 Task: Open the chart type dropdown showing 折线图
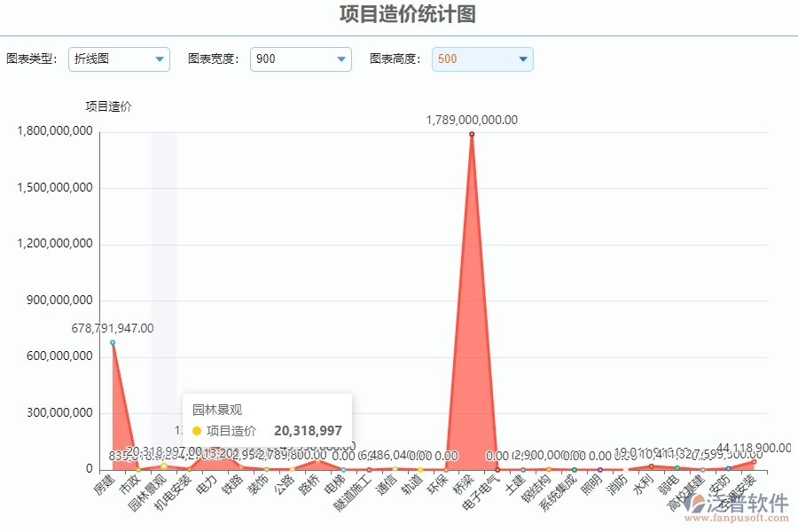pyautogui.click(x=119, y=59)
